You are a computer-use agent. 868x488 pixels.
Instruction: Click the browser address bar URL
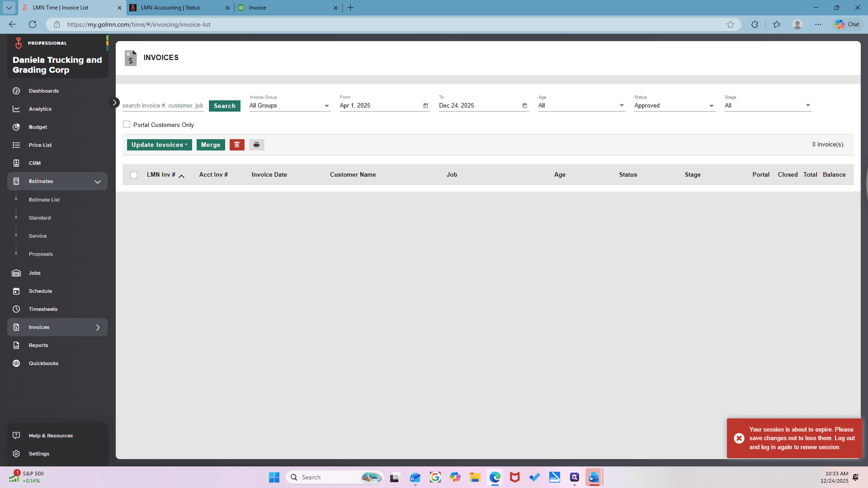point(139,24)
